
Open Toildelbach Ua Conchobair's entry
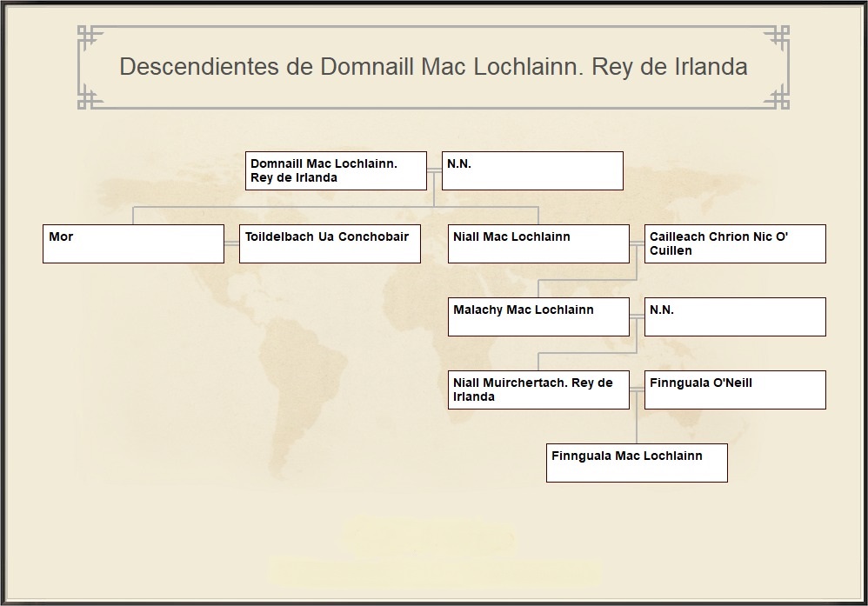(331, 243)
